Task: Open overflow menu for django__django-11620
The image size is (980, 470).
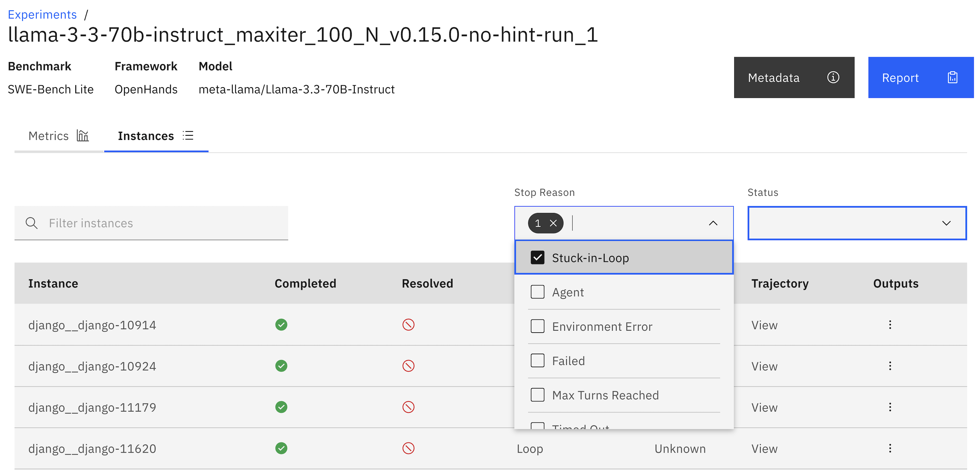Action: 890,448
